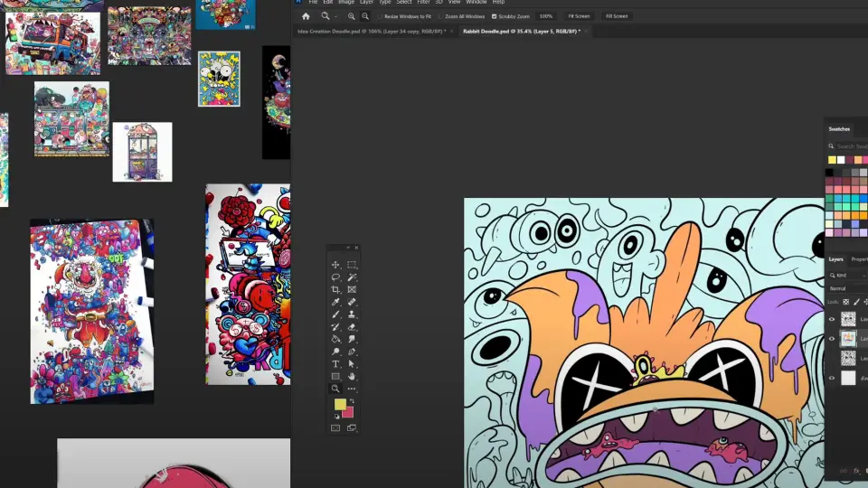Select the Crop tool

click(335, 289)
